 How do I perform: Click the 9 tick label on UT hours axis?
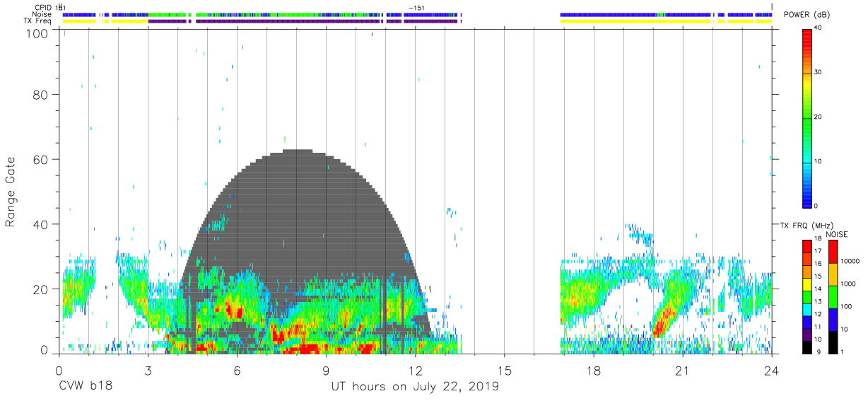327,370
